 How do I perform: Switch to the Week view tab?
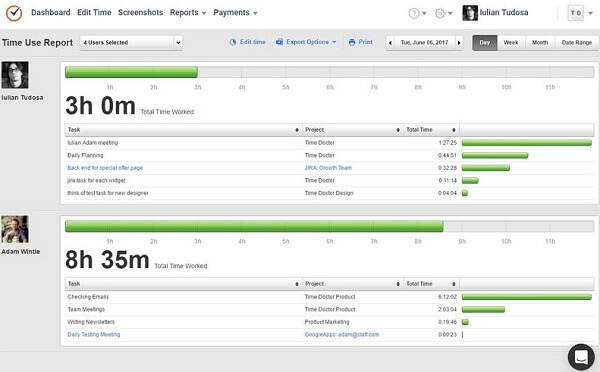click(511, 42)
